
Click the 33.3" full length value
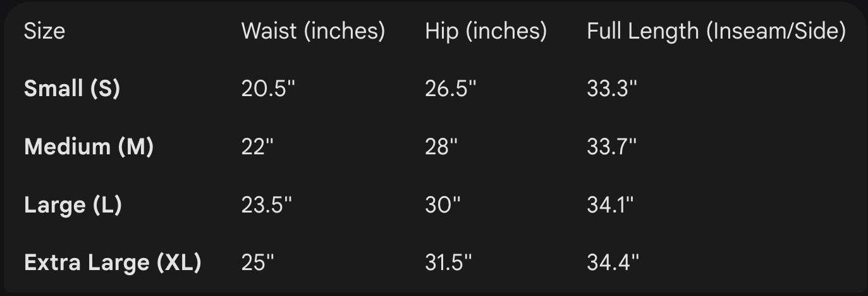coord(612,89)
